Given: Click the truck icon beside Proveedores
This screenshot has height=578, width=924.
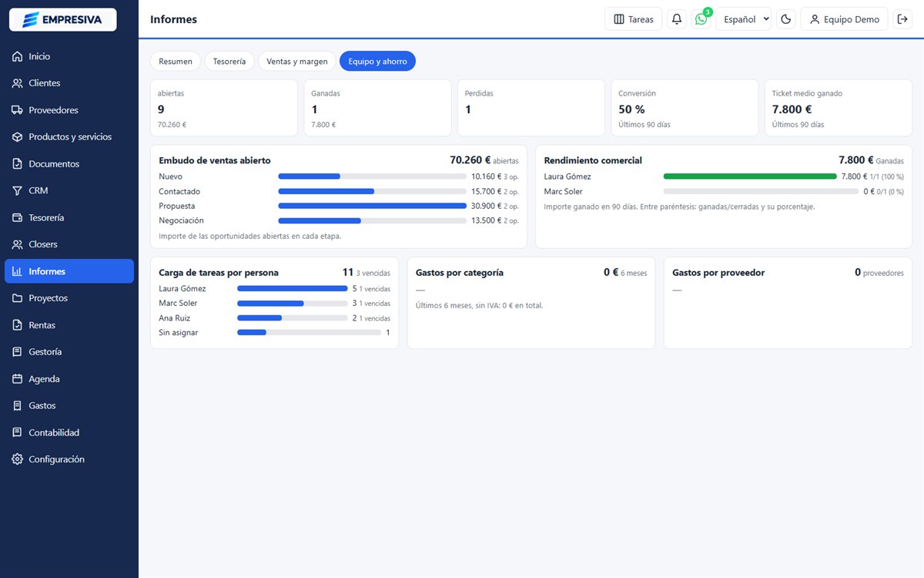Looking at the screenshot, I should (x=18, y=110).
